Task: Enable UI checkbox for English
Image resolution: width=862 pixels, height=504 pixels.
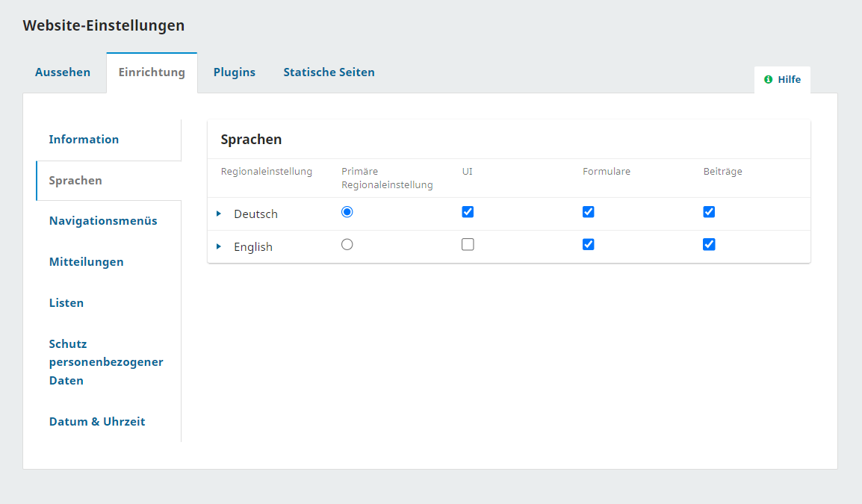Action: click(x=468, y=245)
